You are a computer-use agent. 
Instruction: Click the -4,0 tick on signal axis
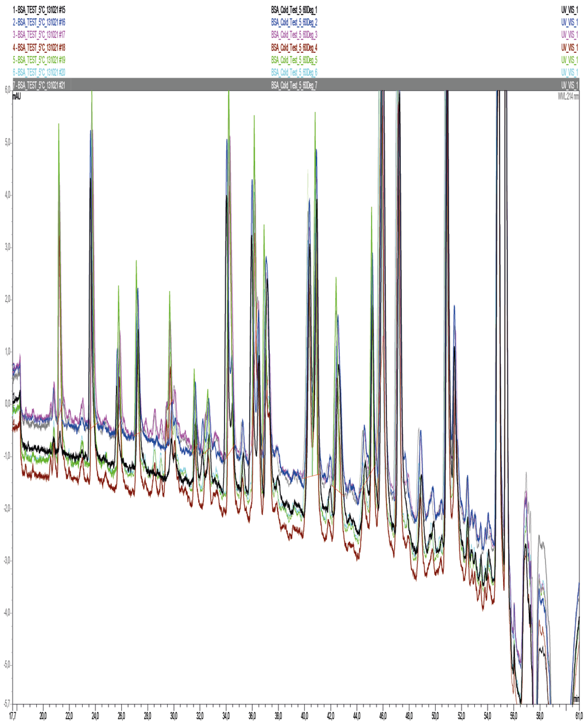pyautogui.click(x=6, y=613)
